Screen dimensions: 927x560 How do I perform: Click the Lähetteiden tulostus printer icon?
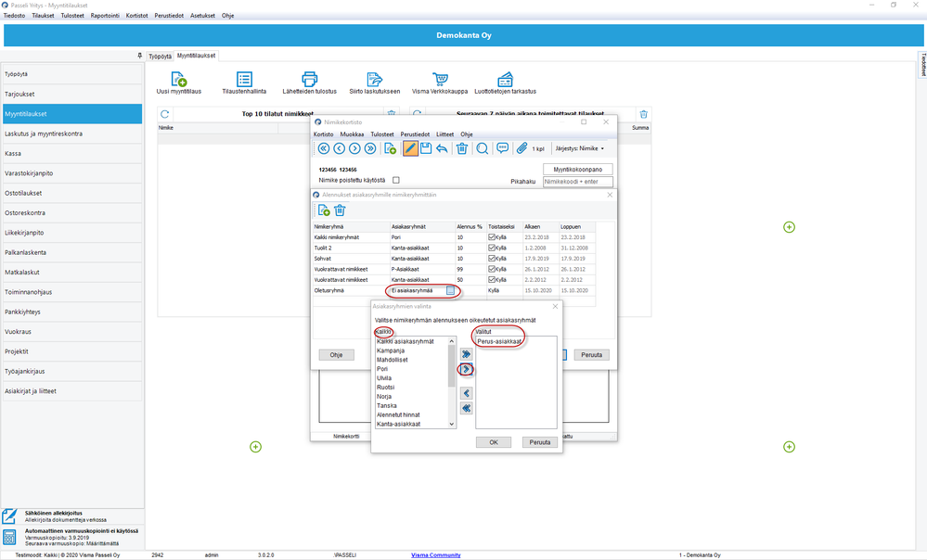point(309,79)
